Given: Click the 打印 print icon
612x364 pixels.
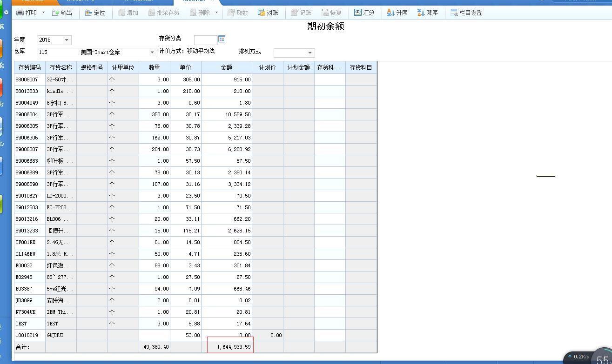Looking at the screenshot, I should tap(20, 13).
